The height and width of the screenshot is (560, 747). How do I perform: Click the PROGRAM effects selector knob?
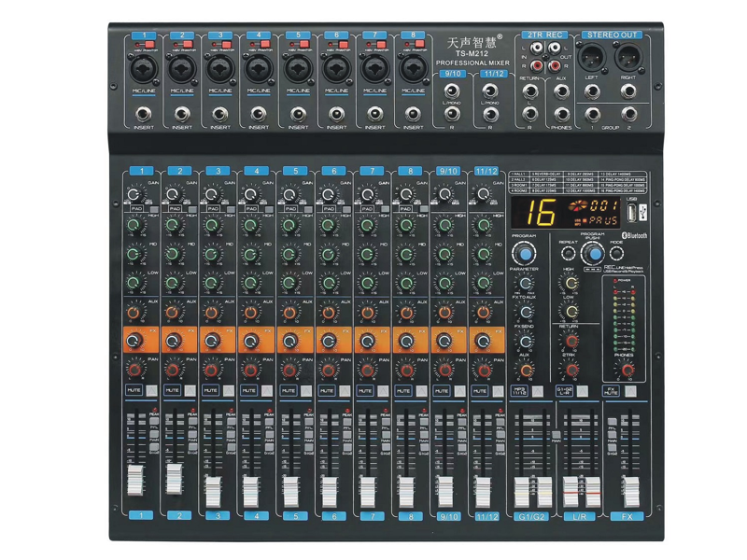coord(526,254)
